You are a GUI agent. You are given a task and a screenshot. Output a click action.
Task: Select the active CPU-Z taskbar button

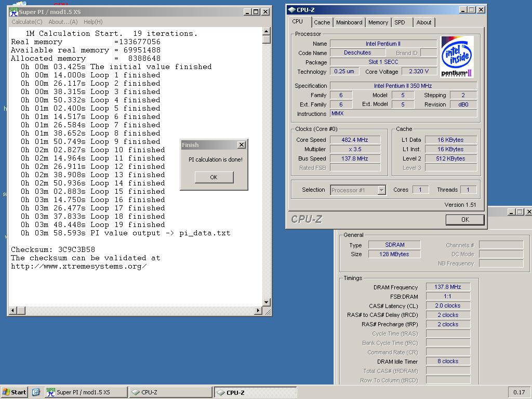point(256,392)
